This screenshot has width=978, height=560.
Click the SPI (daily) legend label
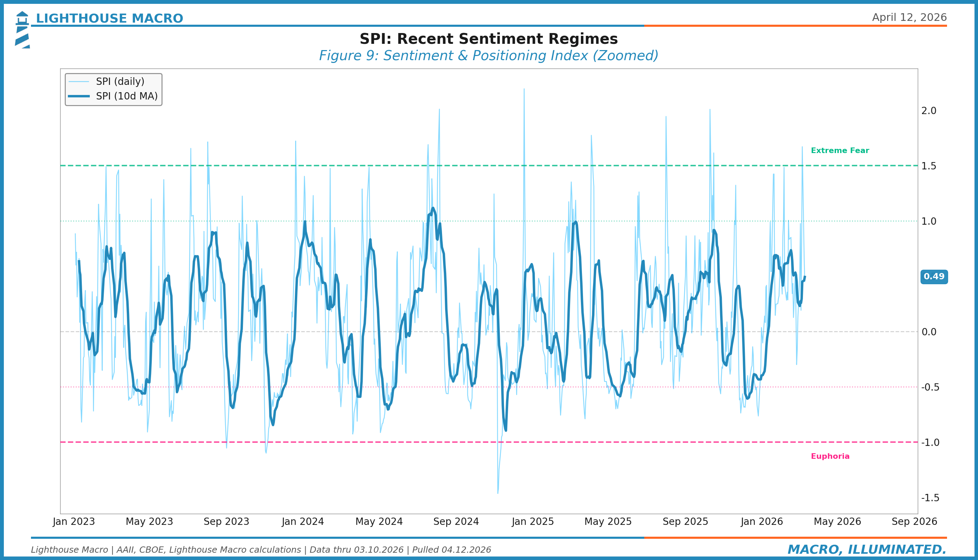120,81
